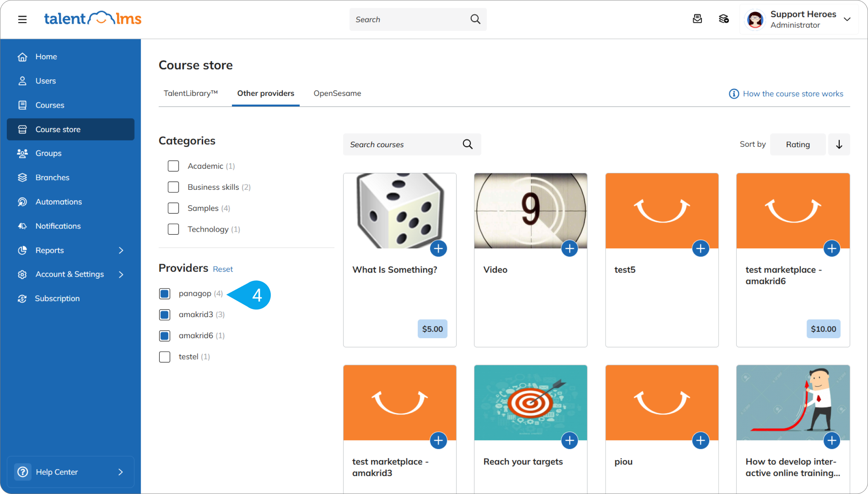868x494 pixels.
Task: Open the dice thumbnail of What Is Something?
Action: [400, 211]
